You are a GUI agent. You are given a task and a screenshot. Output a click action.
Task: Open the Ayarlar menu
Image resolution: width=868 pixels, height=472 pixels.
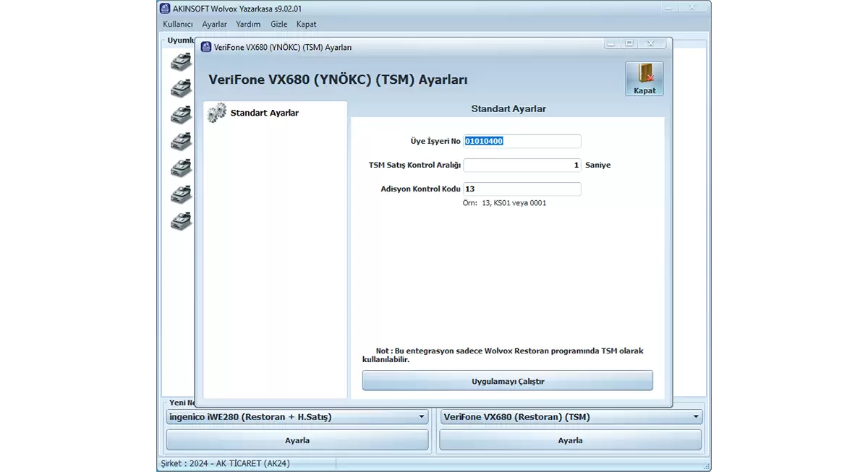point(214,24)
